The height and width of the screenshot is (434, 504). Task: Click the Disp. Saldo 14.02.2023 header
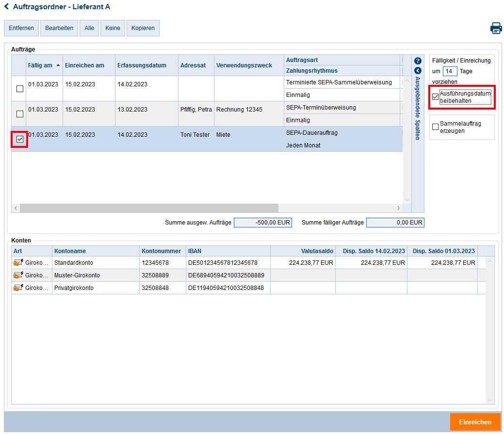(x=371, y=251)
